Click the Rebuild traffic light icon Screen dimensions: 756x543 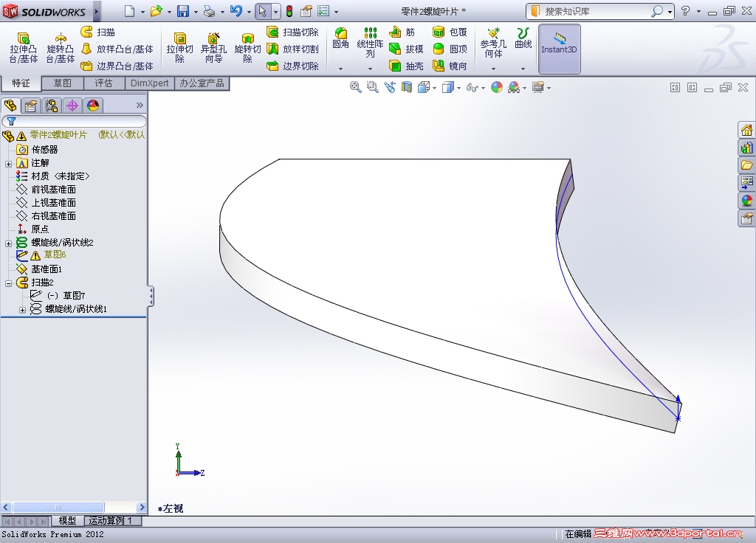pos(289,11)
